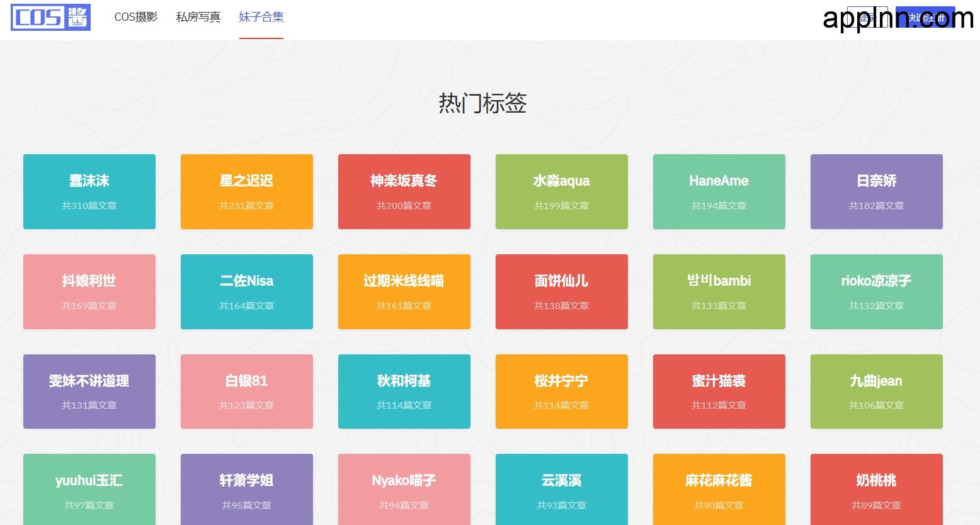Open the 蠢沫沫 tag collection
The width and height of the screenshot is (980, 525).
tap(89, 191)
